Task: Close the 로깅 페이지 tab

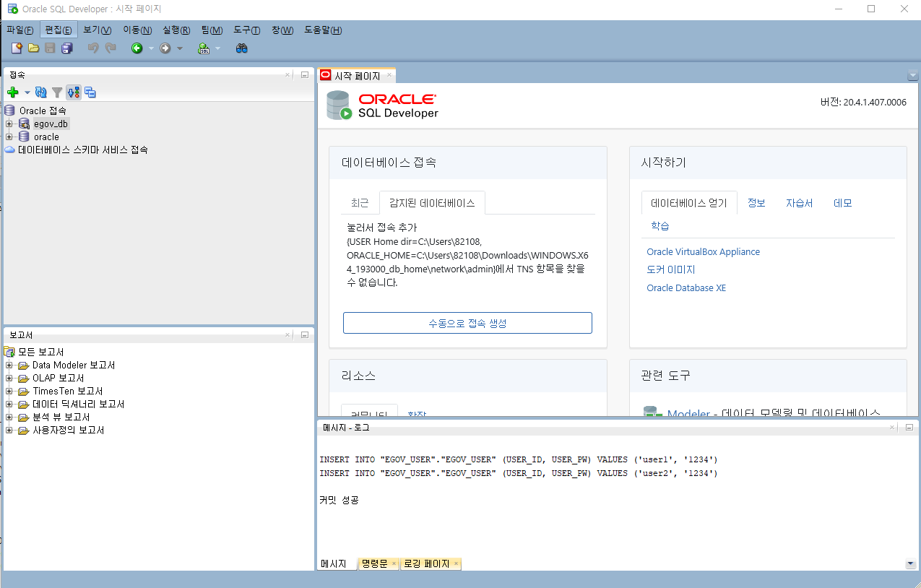Action: tap(457, 563)
